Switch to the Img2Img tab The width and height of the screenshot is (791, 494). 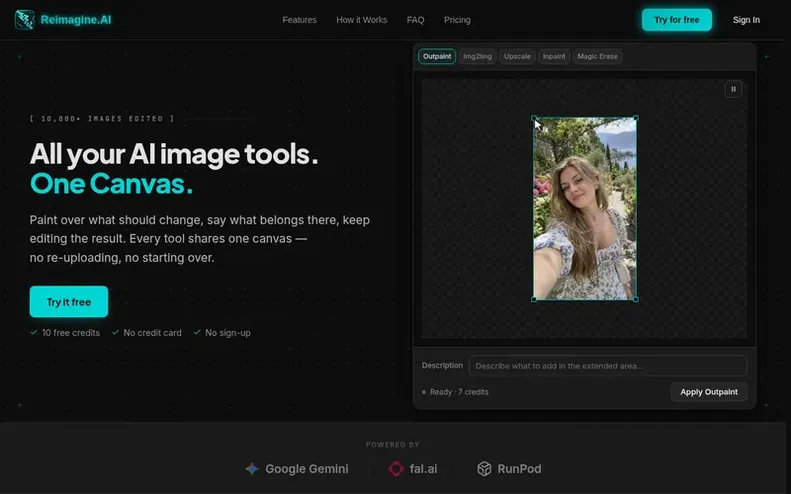[x=477, y=57]
